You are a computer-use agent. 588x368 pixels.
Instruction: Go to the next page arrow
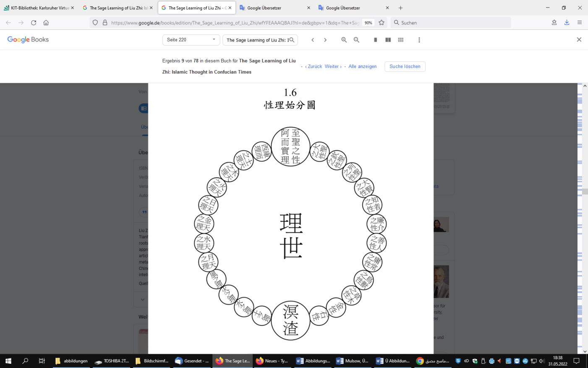pos(325,40)
